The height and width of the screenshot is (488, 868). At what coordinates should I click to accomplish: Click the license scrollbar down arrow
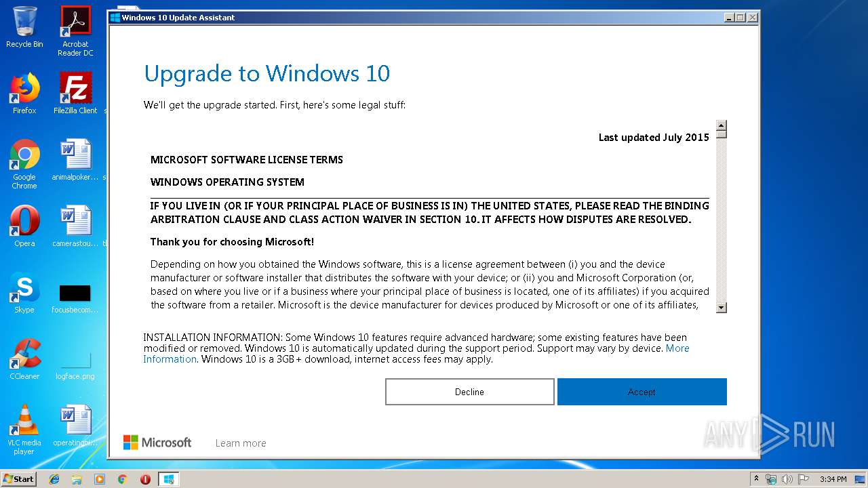tap(722, 307)
